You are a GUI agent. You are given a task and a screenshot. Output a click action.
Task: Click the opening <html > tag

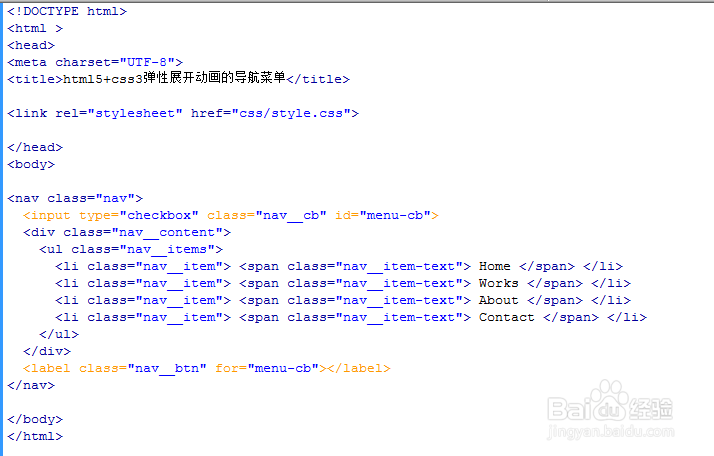tap(35, 28)
